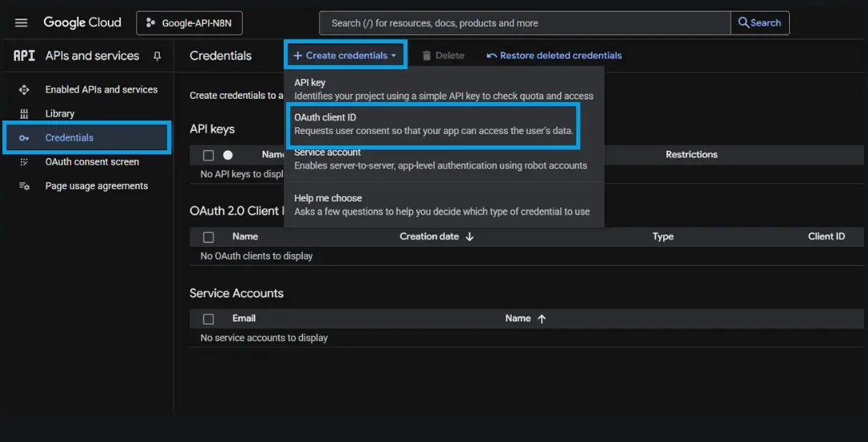Click the key icon for Credentials
This screenshot has height=442, width=868.
24,138
